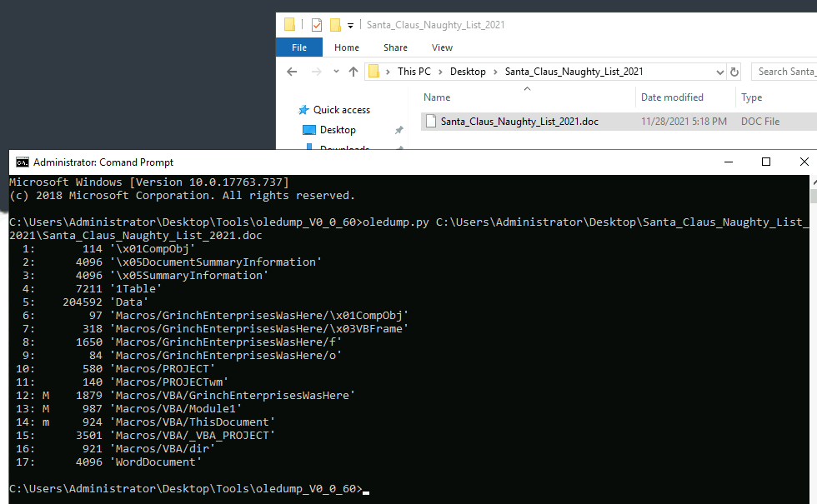Image resolution: width=817 pixels, height=504 pixels.
Task: Close the Command Prompt window
Action: pos(804,162)
